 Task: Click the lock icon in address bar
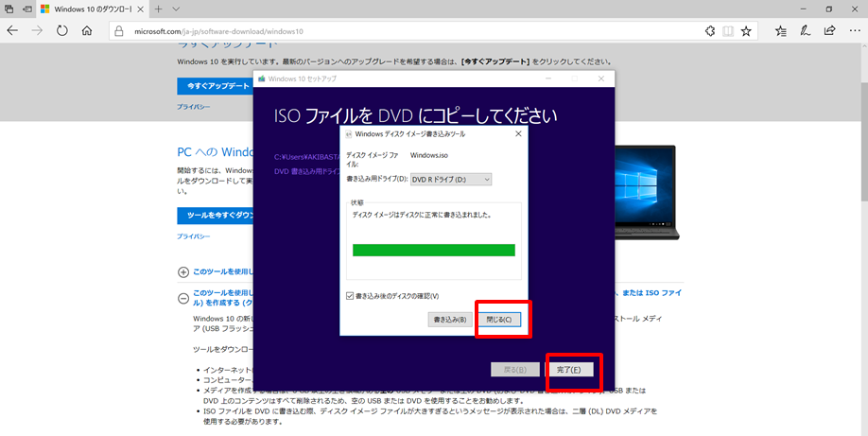118,31
